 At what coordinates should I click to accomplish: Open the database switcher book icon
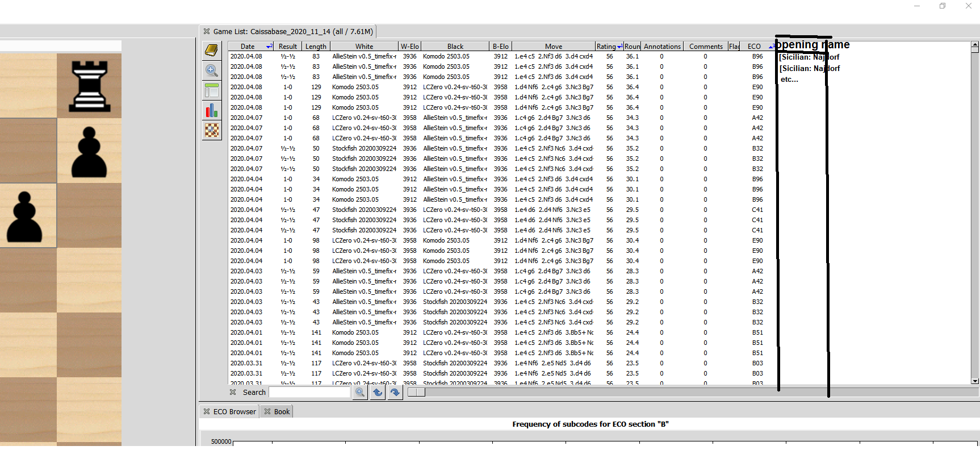212,51
